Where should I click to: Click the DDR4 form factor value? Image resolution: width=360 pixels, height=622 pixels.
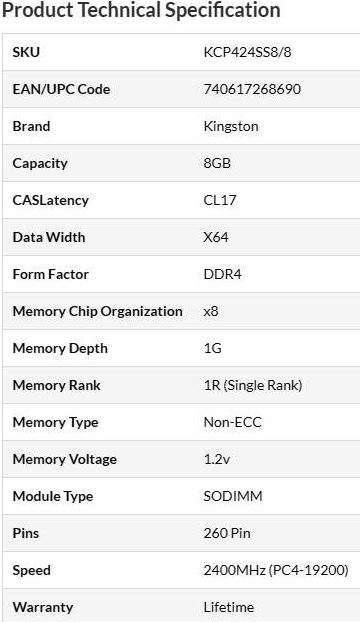(x=222, y=274)
